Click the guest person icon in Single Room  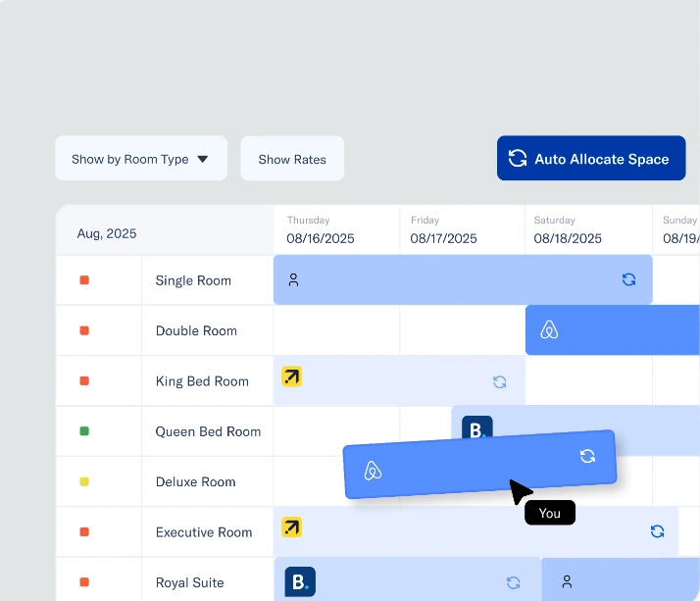coord(293,280)
